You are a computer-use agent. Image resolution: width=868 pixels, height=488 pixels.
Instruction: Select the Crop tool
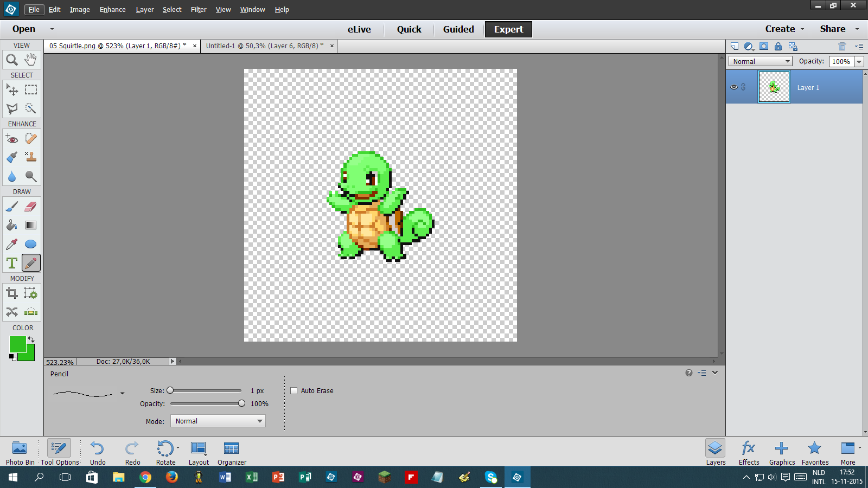point(12,292)
